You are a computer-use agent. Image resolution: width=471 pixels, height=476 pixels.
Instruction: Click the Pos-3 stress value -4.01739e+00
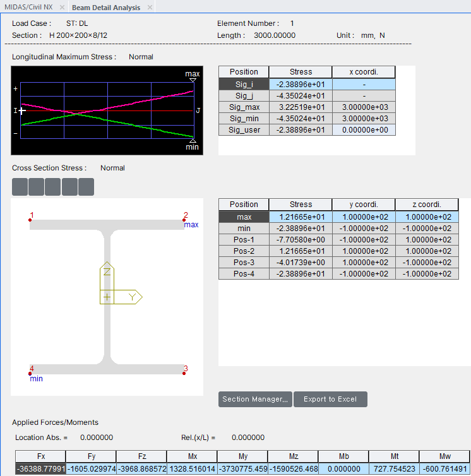(x=301, y=263)
